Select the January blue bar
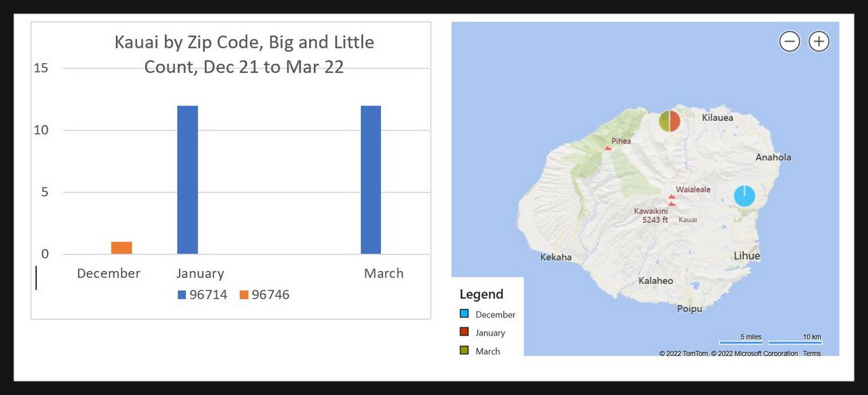Screen dimensions: 868x395 187,179
